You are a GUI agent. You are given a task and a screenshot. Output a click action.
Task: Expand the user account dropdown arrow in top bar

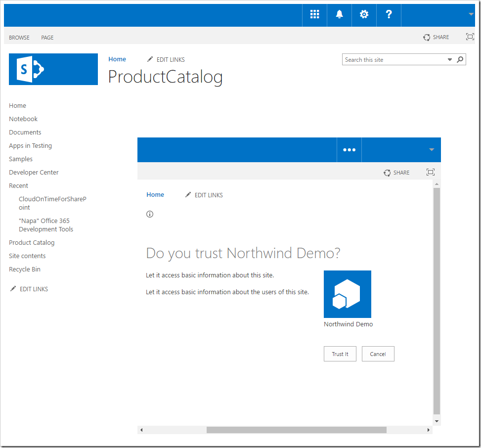coord(471,14)
